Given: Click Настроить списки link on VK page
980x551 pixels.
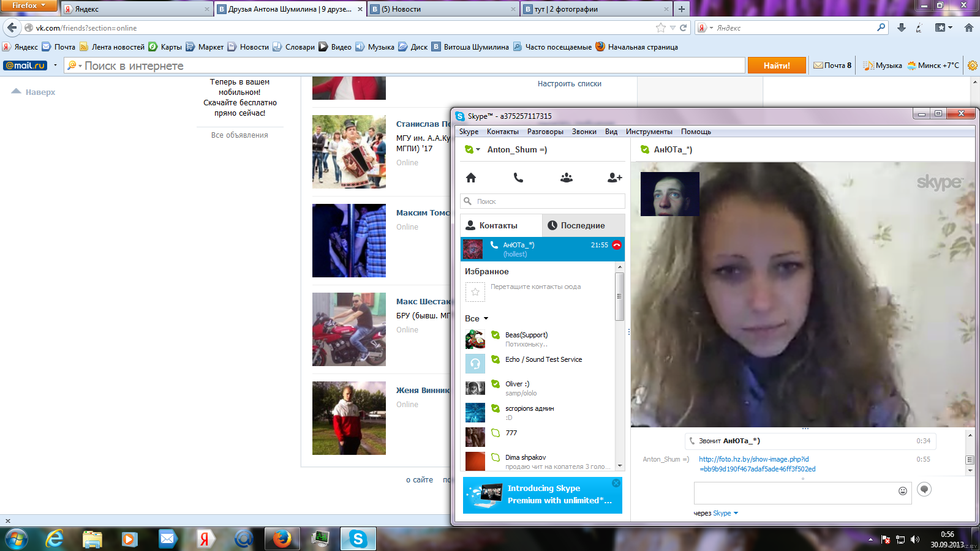Looking at the screenshot, I should (570, 84).
